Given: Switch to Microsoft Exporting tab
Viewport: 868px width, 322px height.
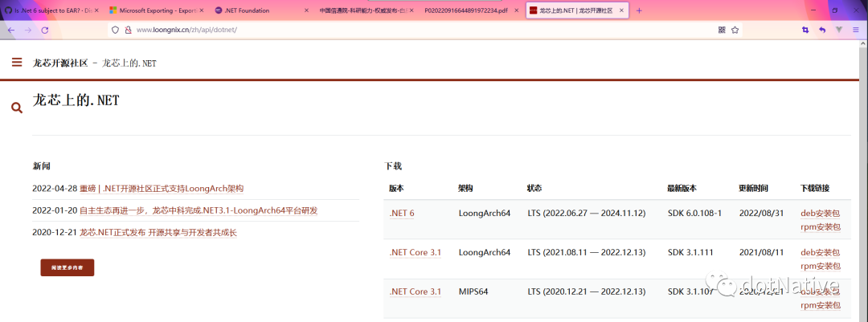Looking at the screenshot, I should pos(157,10).
